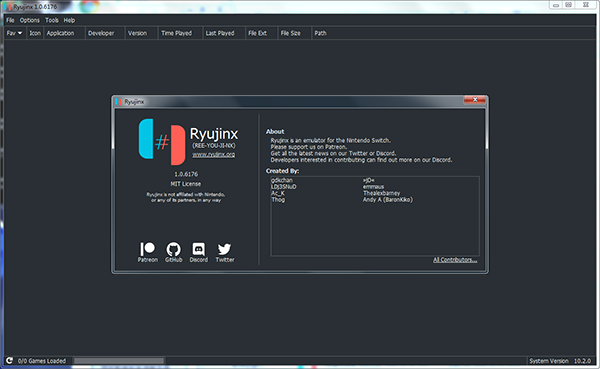Viewport: 600px width, 369px height.
Task: Open the File menu
Action: (10, 20)
